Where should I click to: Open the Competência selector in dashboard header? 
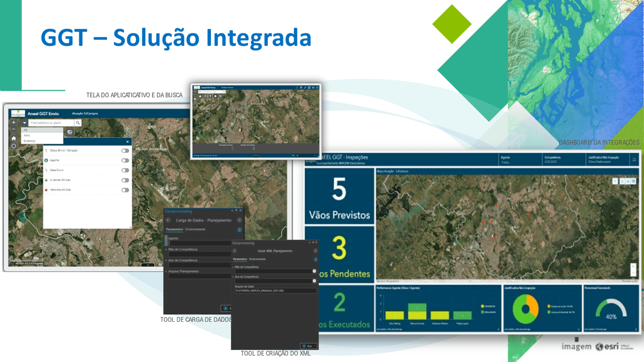562,160
